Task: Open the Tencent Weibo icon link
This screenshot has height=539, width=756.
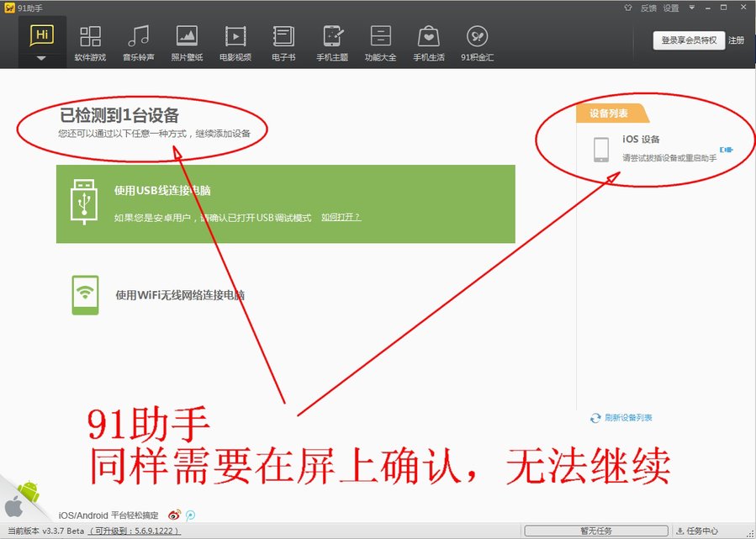Action: (191, 515)
